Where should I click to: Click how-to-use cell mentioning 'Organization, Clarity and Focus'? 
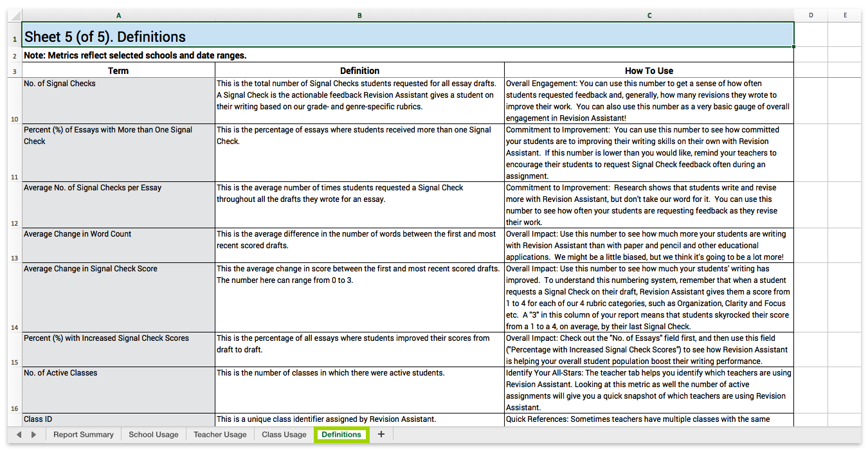pos(649,298)
